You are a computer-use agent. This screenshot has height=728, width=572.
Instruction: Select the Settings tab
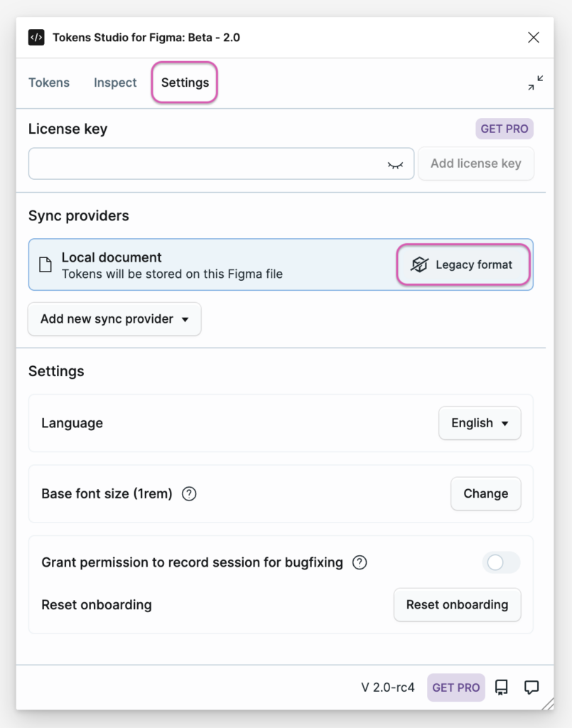(185, 82)
